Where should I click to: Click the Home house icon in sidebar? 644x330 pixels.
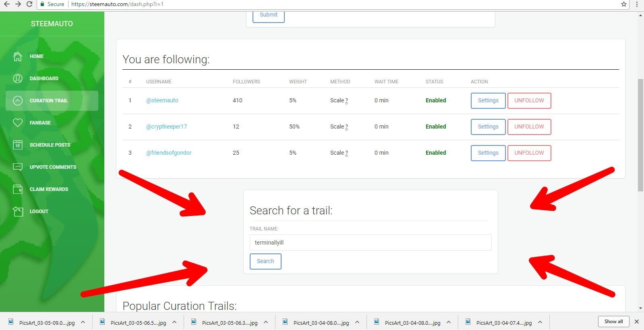[18, 56]
